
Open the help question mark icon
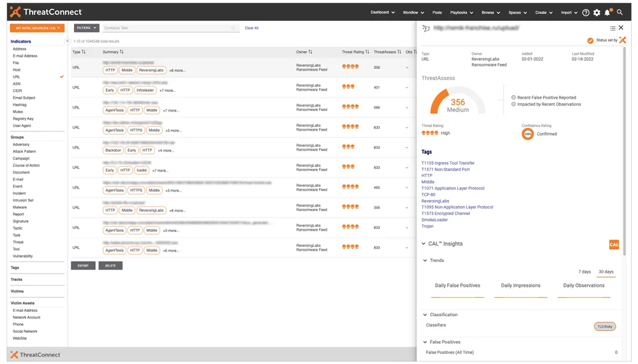click(586, 13)
